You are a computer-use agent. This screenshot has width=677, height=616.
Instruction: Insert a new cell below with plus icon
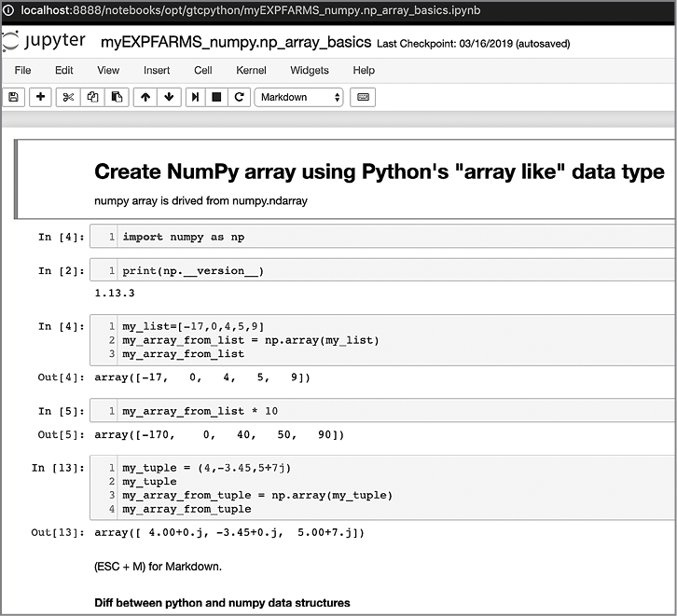[x=40, y=97]
